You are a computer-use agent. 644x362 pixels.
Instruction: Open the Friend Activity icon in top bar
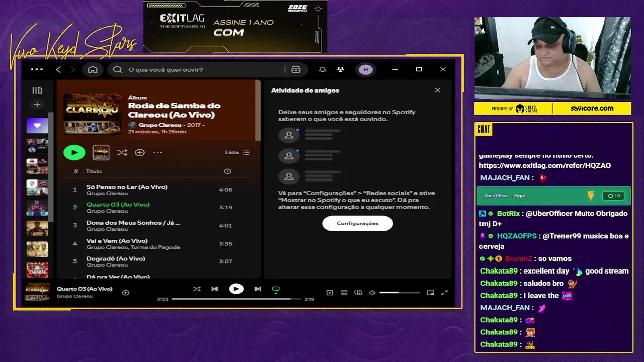pos(341,69)
